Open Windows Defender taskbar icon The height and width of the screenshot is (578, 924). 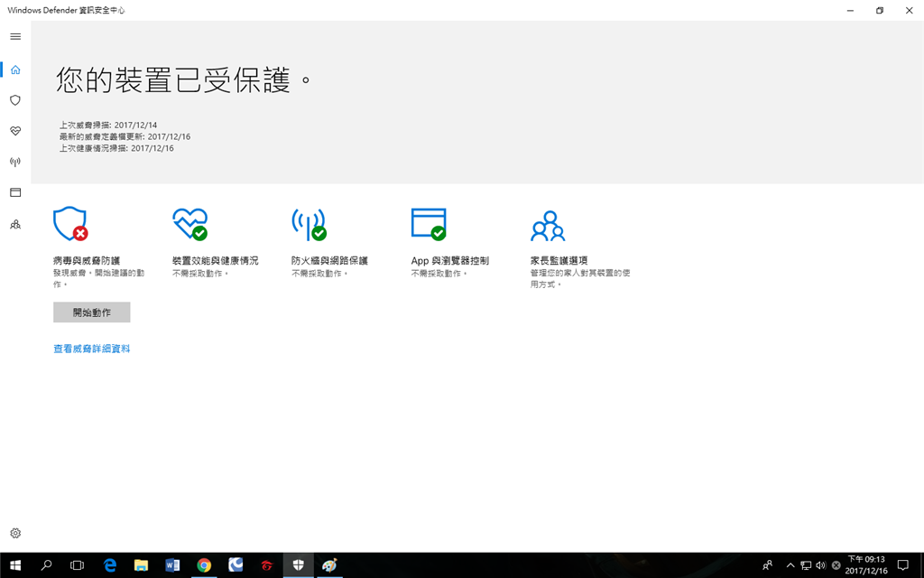(x=298, y=565)
